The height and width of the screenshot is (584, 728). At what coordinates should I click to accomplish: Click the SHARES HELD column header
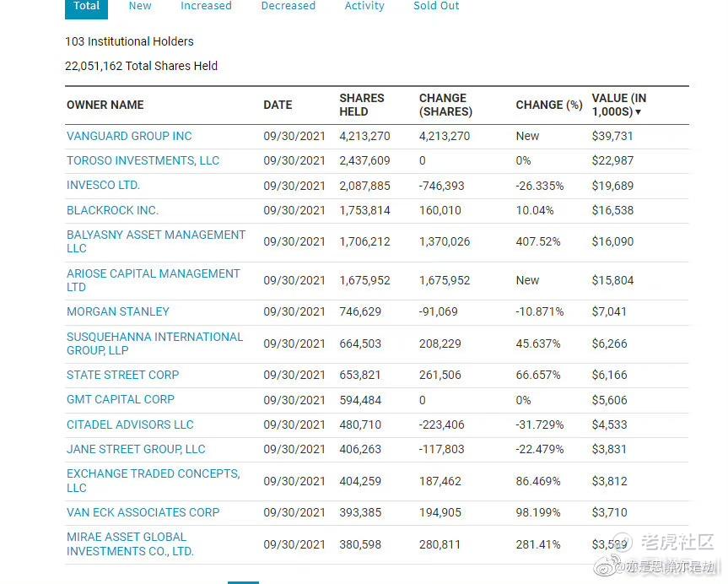(x=362, y=105)
